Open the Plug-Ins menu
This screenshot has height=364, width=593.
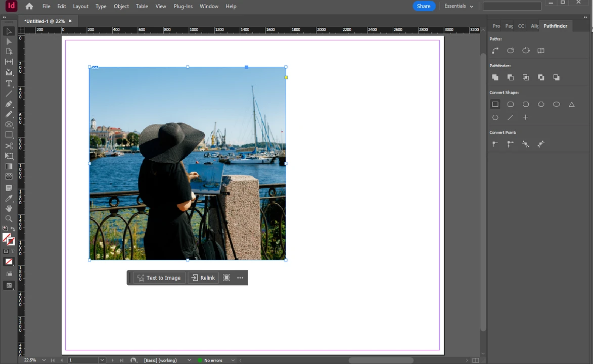tap(183, 7)
